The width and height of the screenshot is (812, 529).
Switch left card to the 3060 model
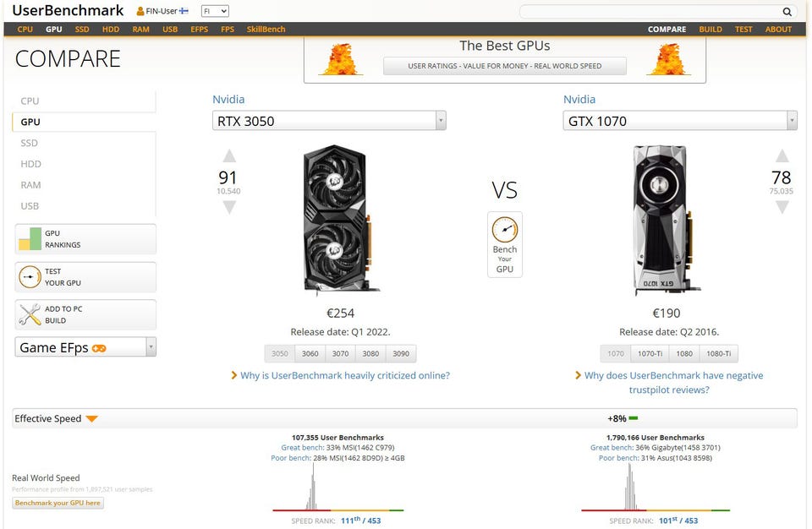click(x=310, y=353)
